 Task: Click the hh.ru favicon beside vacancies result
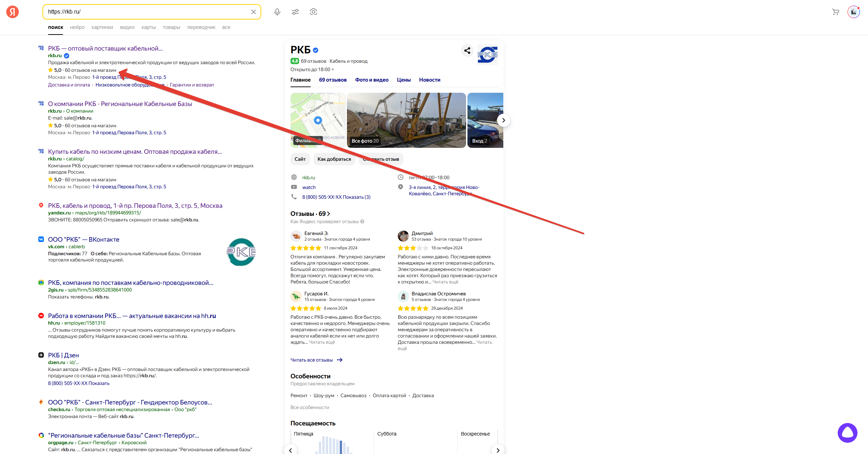[x=41, y=316]
